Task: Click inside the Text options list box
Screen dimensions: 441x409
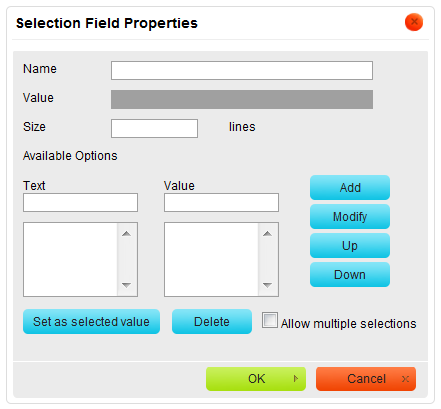Action: click(71, 259)
